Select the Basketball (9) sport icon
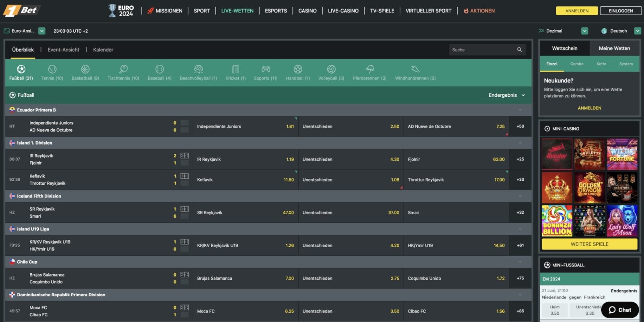 click(x=85, y=69)
